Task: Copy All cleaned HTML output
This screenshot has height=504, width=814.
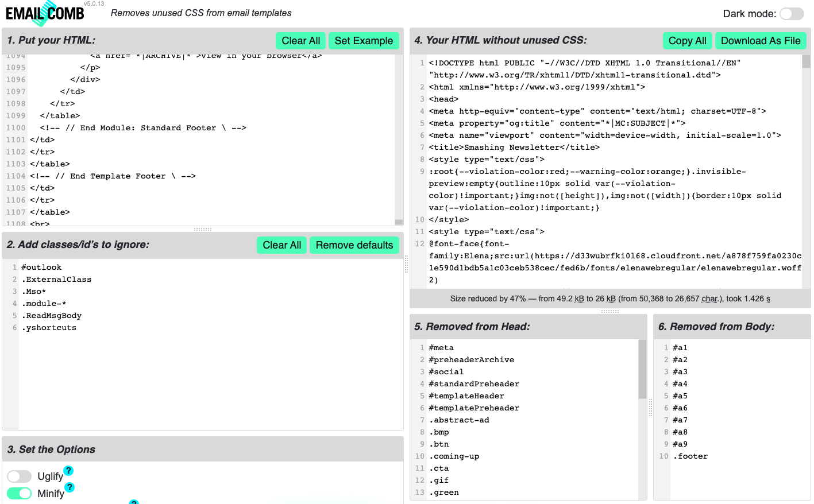Action: [687, 41]
